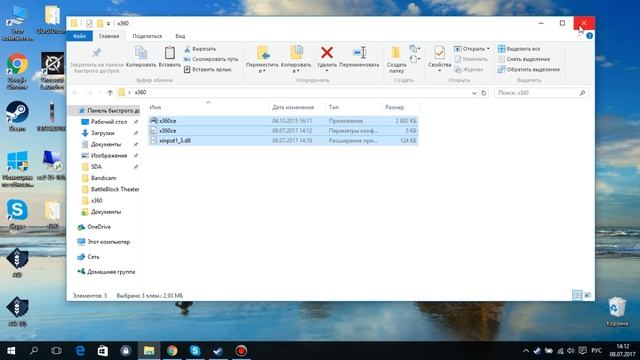Image resolution: width=640 pixels, height=360 pixels.
Task: Open Microsoft Edge from the taskbar
Action: (80, 351)
